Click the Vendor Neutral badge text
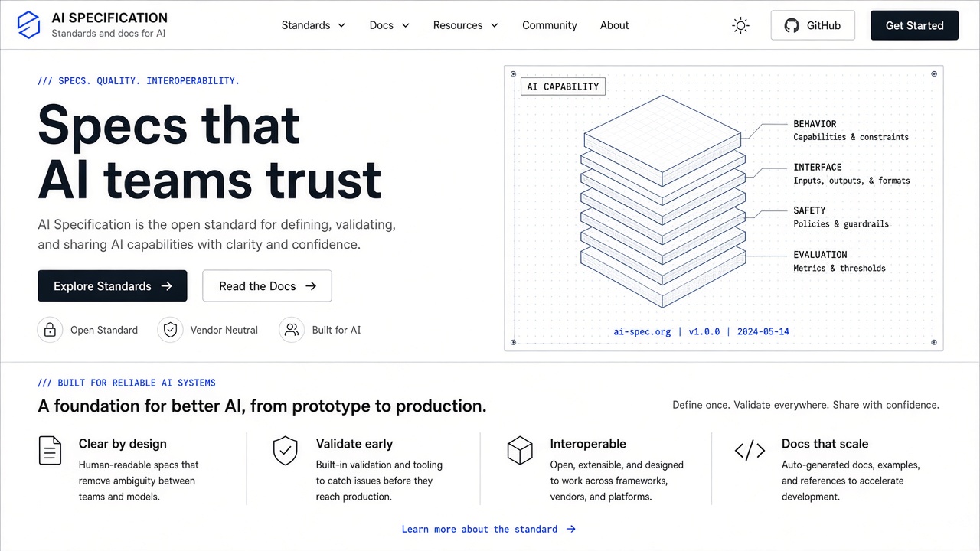The height and width of the screenshot is (551, 980). (x=224, y=330)
